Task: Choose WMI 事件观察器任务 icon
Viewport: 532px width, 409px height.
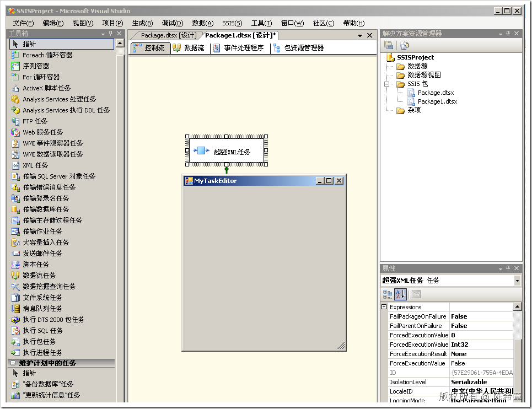Action: (x=15, y=143)
